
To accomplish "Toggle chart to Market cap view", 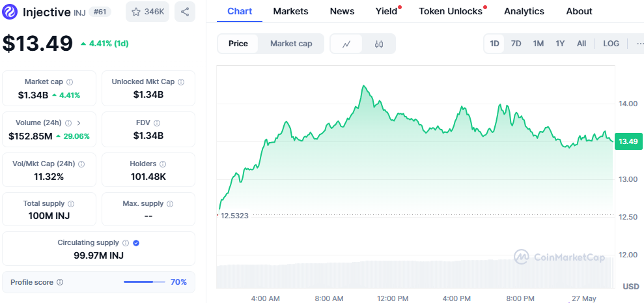I will (291, 44).
